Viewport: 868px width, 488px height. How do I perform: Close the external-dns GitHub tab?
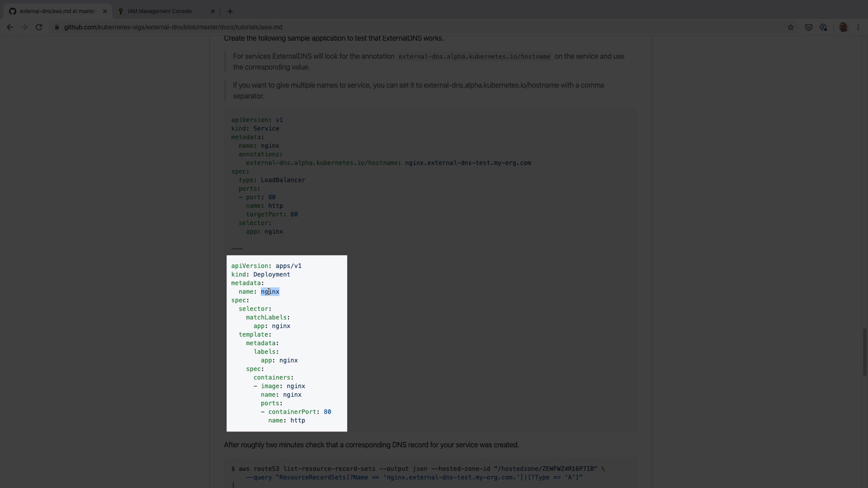[105, 11]
